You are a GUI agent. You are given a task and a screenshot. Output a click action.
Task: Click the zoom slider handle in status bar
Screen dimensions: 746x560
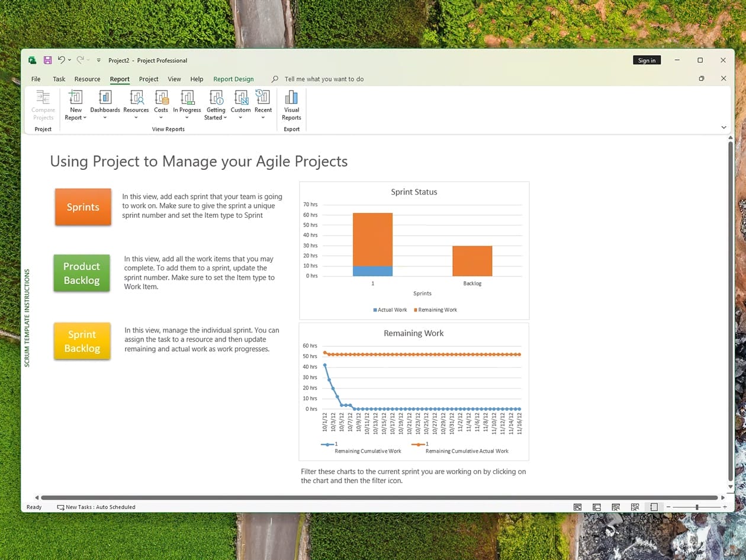click(x=697, y=507)
